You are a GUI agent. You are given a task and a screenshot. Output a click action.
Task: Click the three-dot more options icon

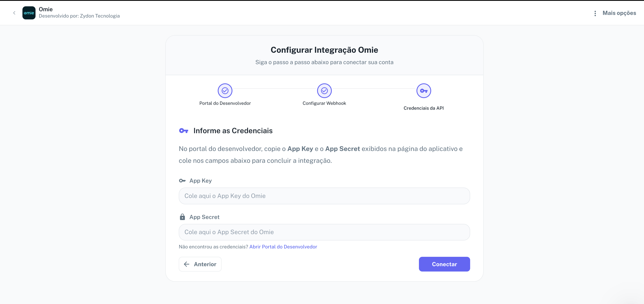click(595, 13)
